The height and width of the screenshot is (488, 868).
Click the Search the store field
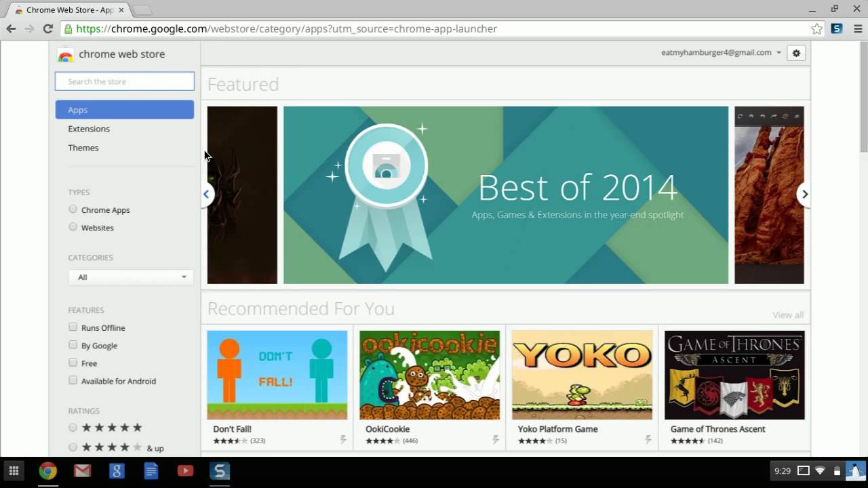coord(125,81)
